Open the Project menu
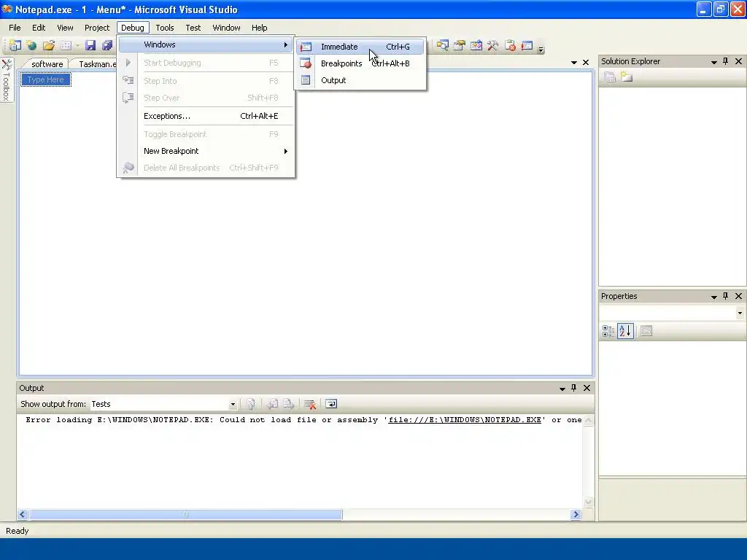Viewport: 747px width, 560px height. tap(97, 28)
